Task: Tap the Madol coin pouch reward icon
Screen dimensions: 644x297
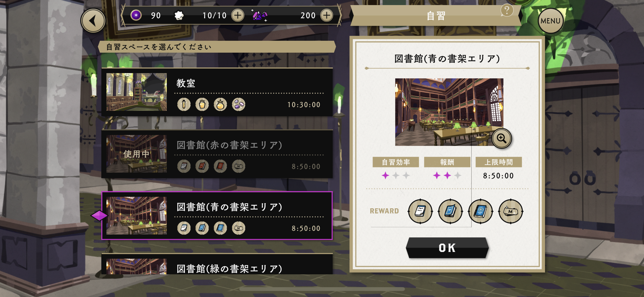Action: [x=511, y=211]
